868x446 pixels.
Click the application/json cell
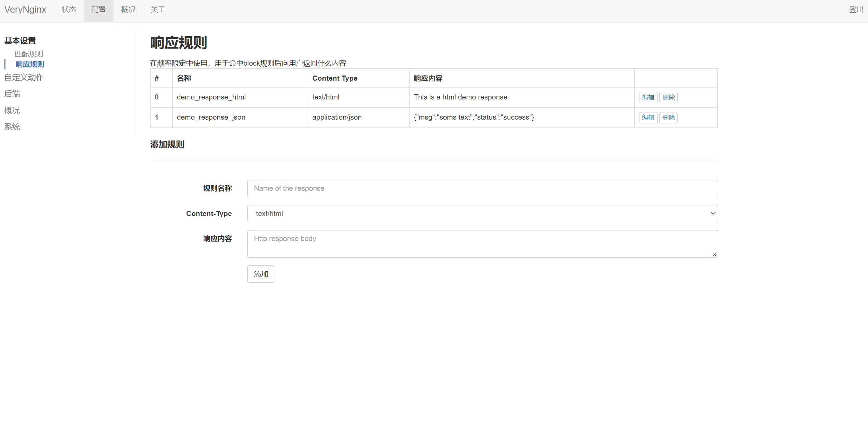click(x=358, y=118)
